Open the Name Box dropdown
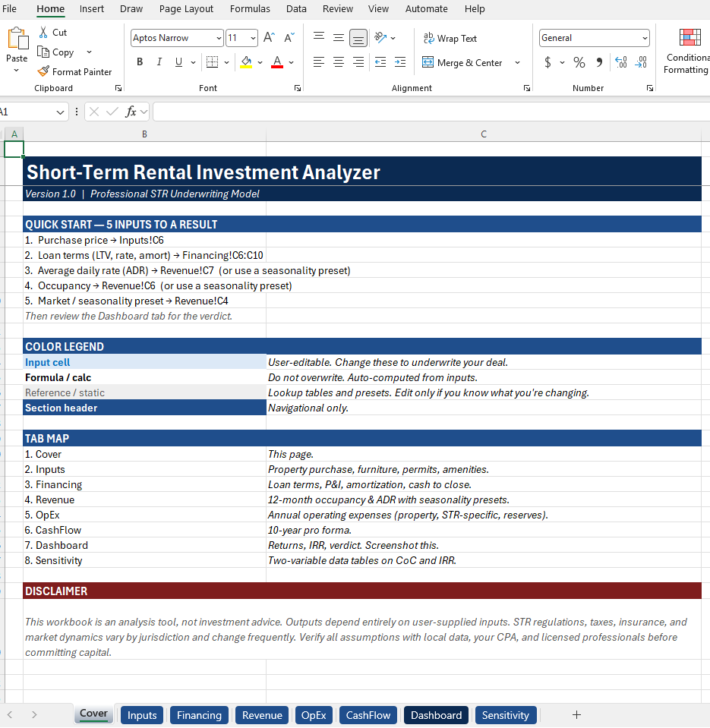Viewport: 710px width, 728px height. coord(60,112)
